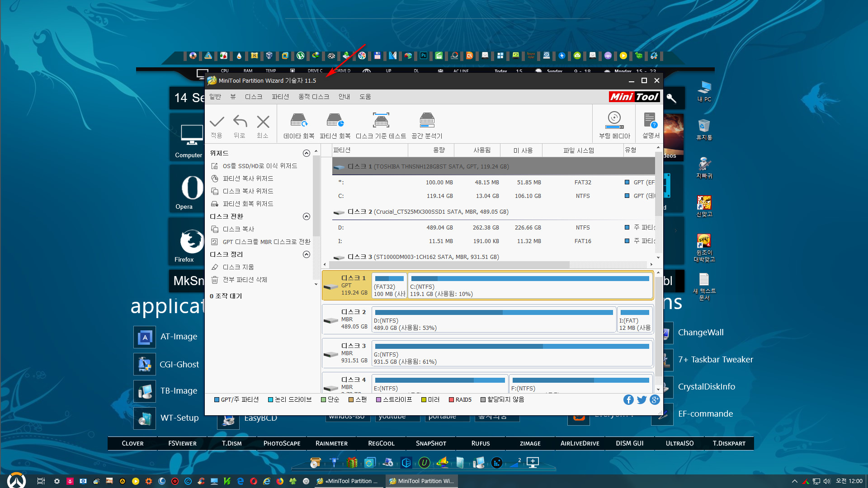Click the 적용 (Apply) checkmark icon

217,122
